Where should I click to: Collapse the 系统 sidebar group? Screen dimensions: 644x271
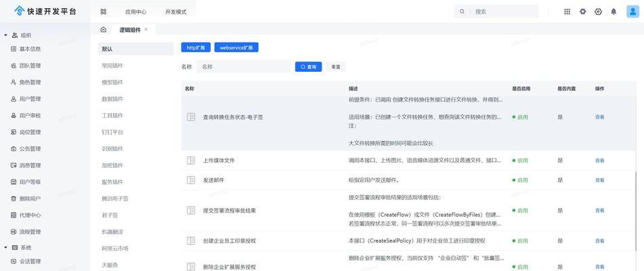pyautogui.click(x=5, y=247)
